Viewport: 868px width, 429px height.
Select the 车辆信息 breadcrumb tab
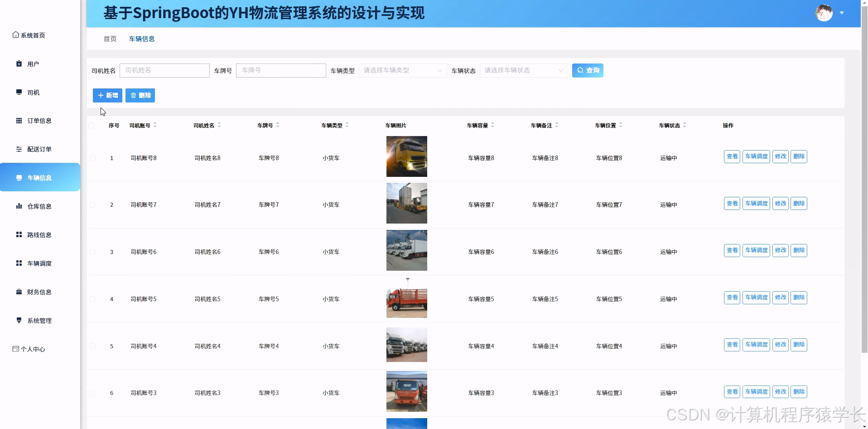[142, 39]
